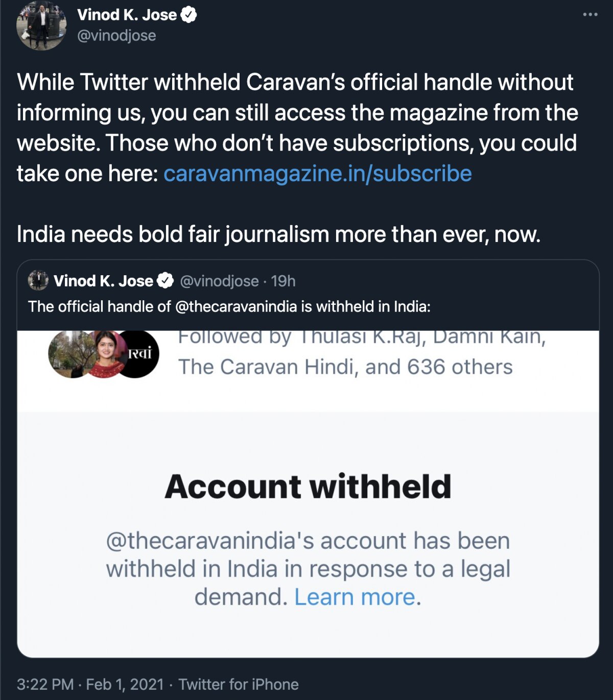This screenshot has height=700, width=613.
Task: Open the caravanmagazine.in/subscribe link
Action: (317, 174)
